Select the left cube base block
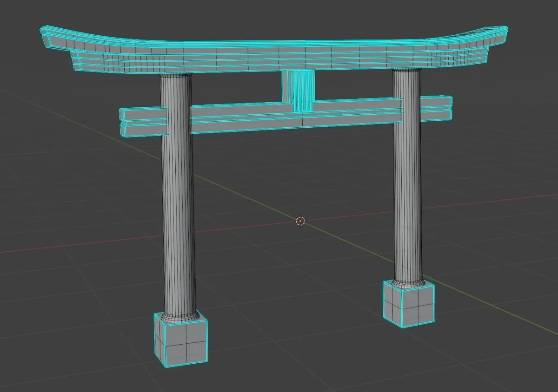Image resolution: width=558 pixels, height=392 pixels. click(x=181, y=340)
